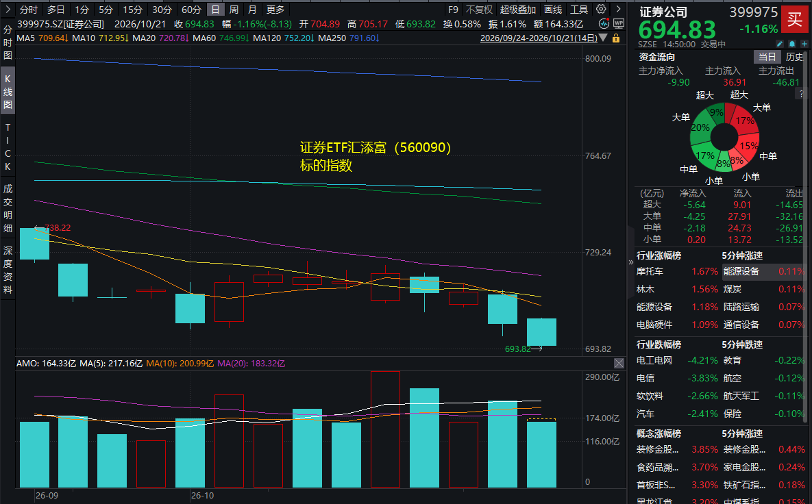Switch chart to 60分 period
812x504 pixels.
(x=192, y=10)
